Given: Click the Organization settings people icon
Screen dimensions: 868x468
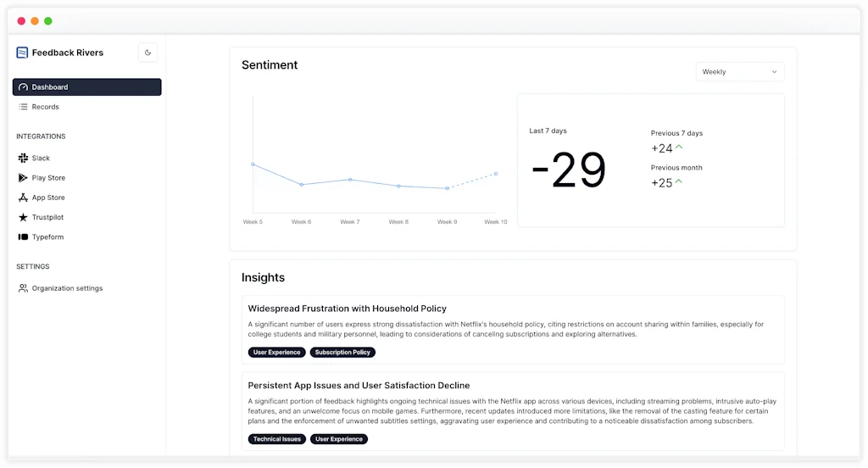Looking at the screenshot, I should click(23, 288).
